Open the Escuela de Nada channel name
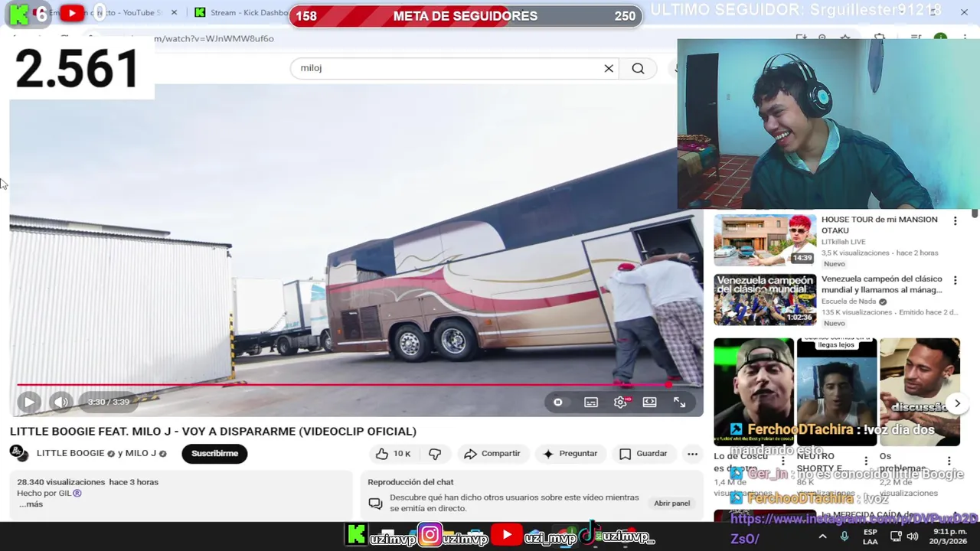 coord(849,302)
